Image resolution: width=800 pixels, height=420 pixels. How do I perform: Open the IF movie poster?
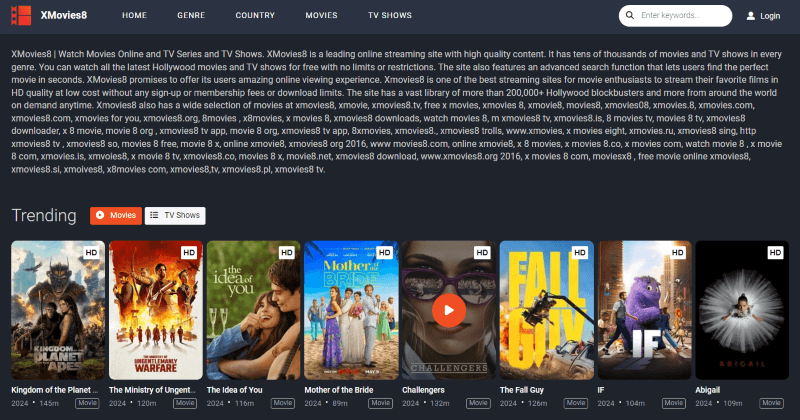pos(645,310)
